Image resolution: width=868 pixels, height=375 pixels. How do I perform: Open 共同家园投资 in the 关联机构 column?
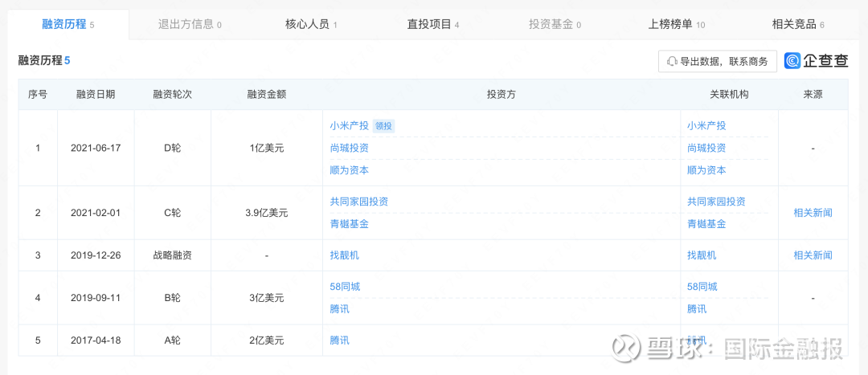click(x=716, y=202)
